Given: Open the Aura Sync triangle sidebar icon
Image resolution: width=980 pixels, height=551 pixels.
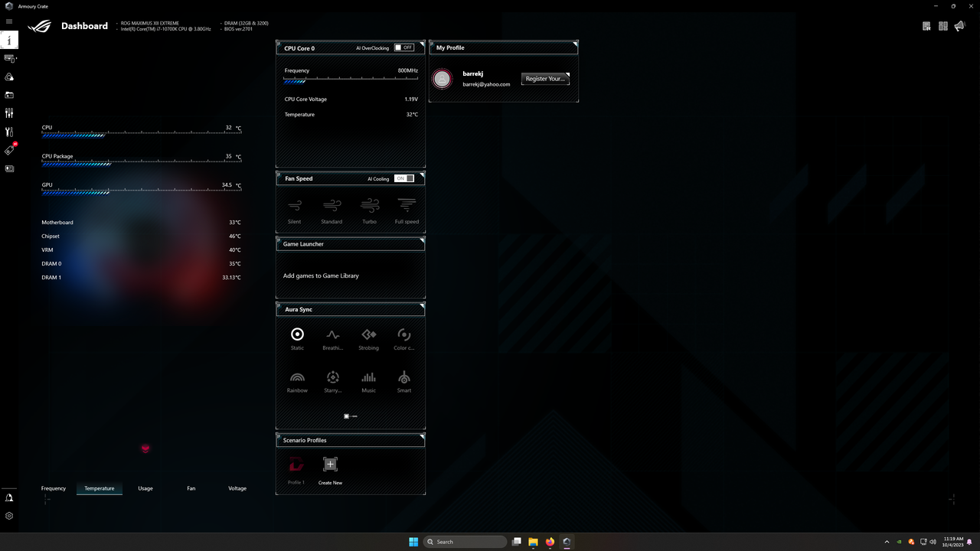Looking at the screenshot, I should [9, 77].
